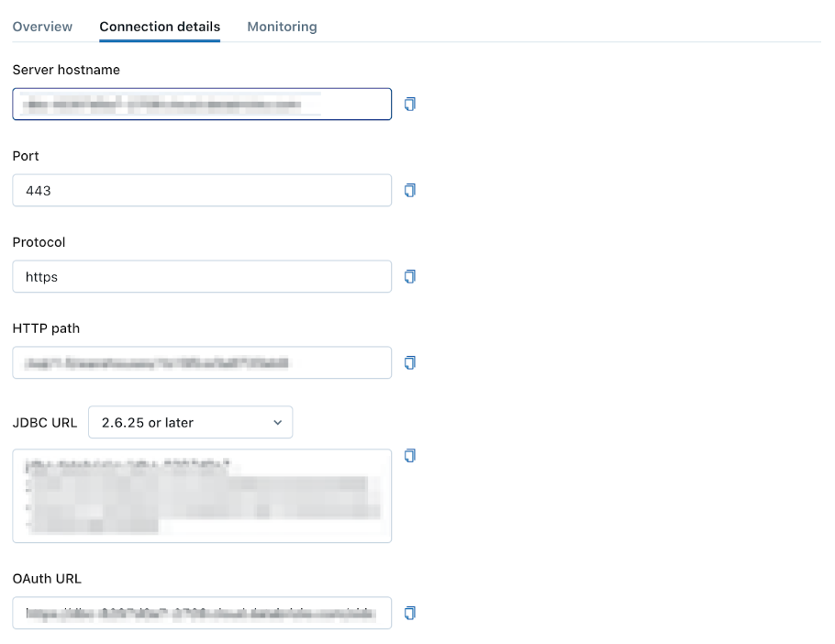
Task: Focus the Port field showing 443
Action: point(202,191)
